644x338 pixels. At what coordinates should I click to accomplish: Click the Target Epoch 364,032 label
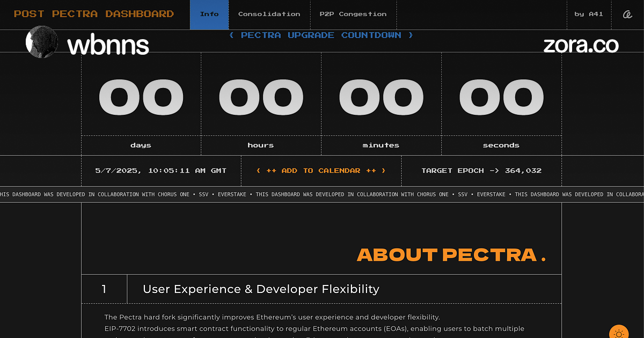481,171
